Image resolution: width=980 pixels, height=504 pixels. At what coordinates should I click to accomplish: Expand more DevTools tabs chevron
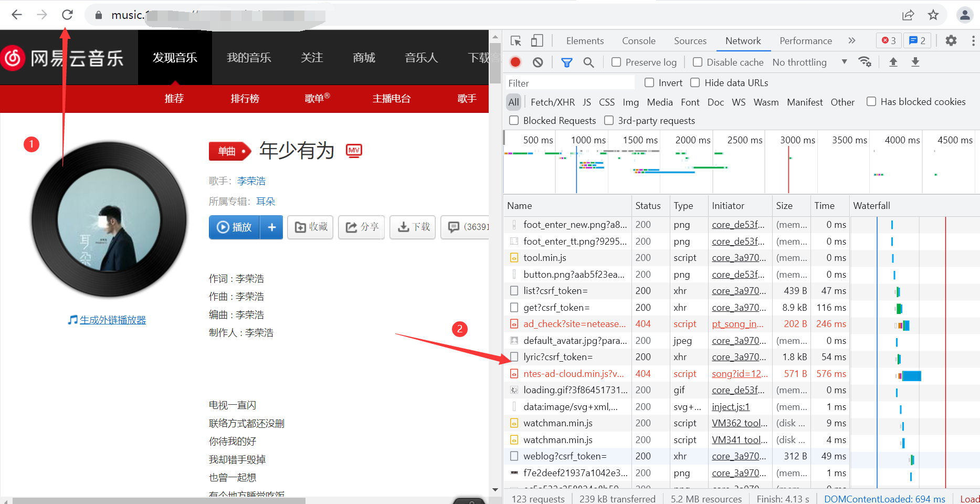[x=851, y=40]
